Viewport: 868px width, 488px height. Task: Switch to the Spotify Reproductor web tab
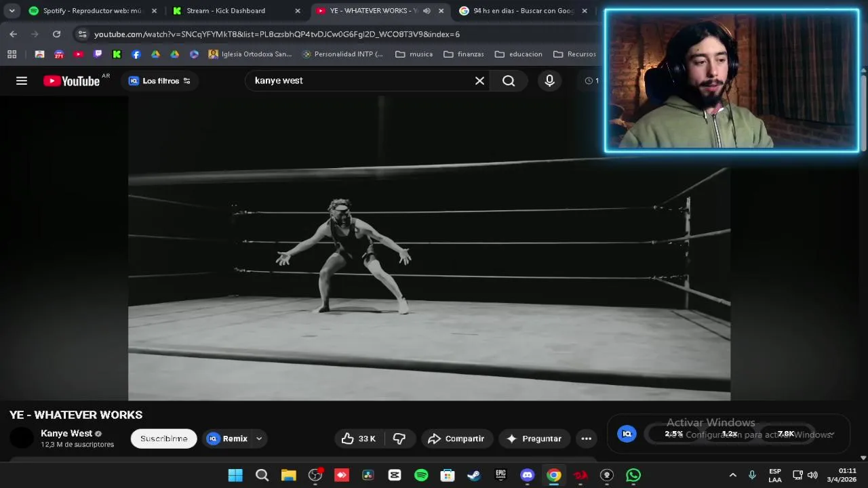pos(92,11)
